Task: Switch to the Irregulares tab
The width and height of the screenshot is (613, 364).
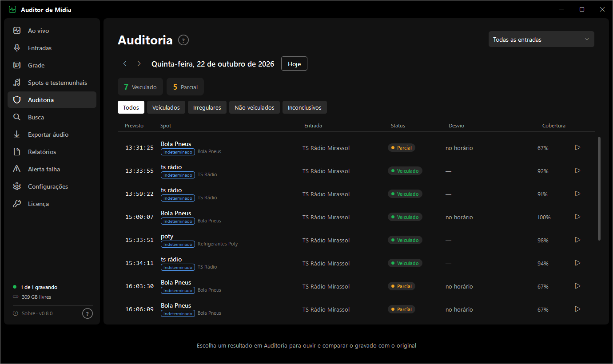Action: 207,107
